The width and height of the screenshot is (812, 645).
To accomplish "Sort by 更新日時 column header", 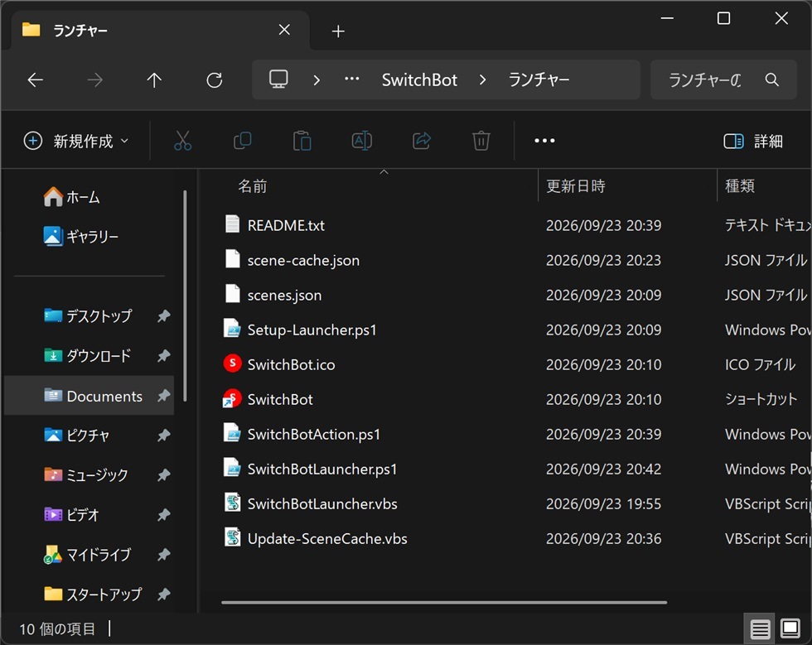I will point(576,185).
